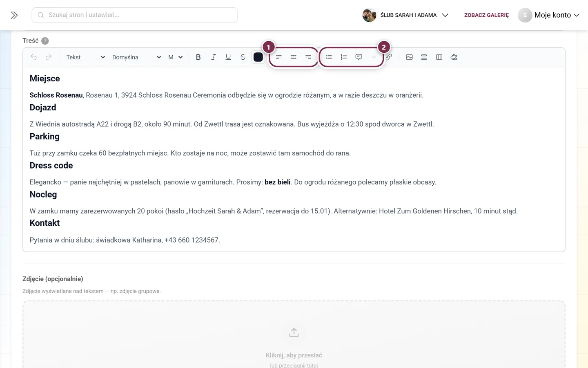The image size is (588, 368).
Task: Insert a columns layout
Action: 439,57
